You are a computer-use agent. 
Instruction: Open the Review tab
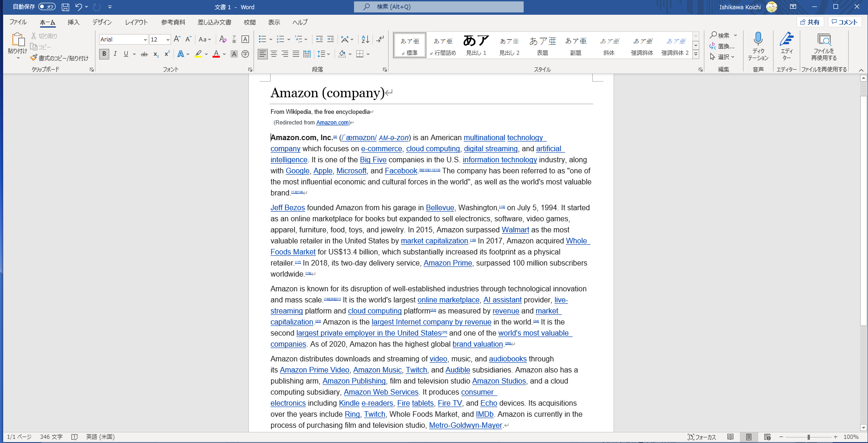(249, 22)
